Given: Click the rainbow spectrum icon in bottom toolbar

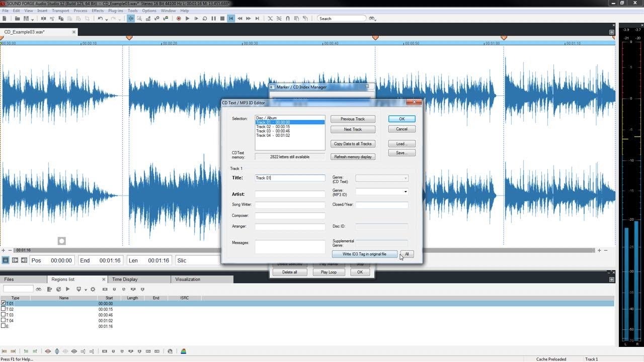Looking at the screenshot, I should coord(184,351).
